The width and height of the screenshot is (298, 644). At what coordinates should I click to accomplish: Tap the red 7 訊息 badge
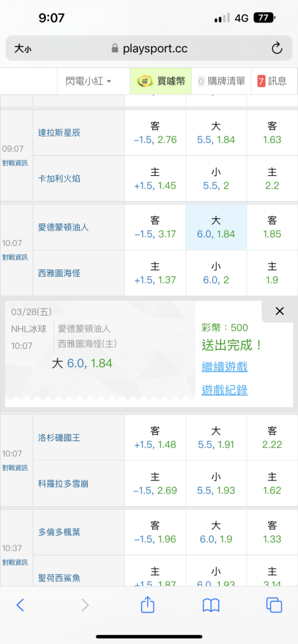(261, 81)
